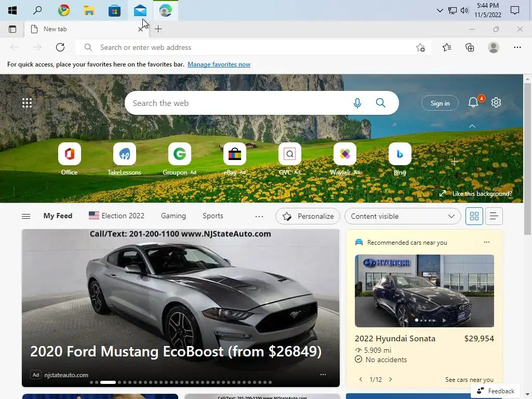Open the browser profile avatar
Screen dimensions: 532x399
point(494,47)
